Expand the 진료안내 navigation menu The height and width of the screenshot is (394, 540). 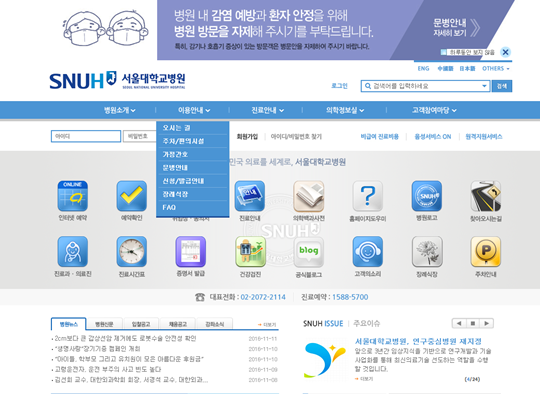[x=268, y=110]
